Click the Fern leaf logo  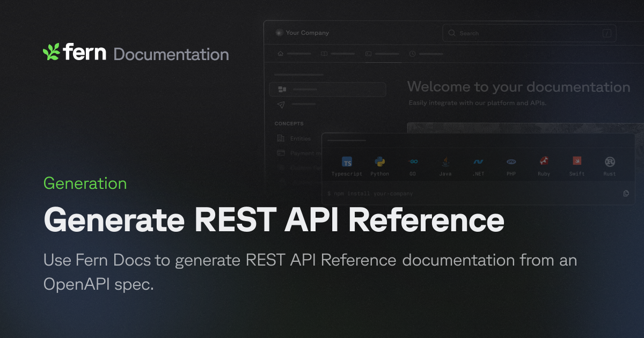click(52, 52)
